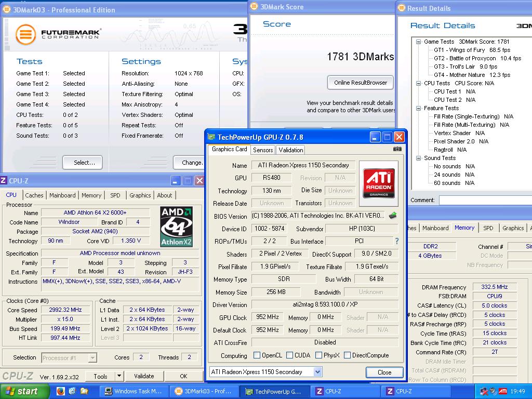Click the GPU Name field in GPU-Z

303,165
